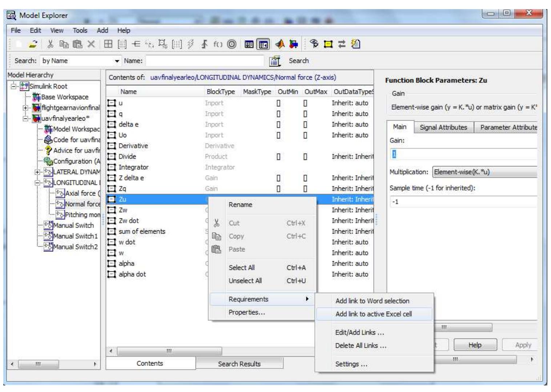Click the contents list horizontal scrollbar thumb
Viewport: 551px width, 392px height.
(x=169, y=351)
